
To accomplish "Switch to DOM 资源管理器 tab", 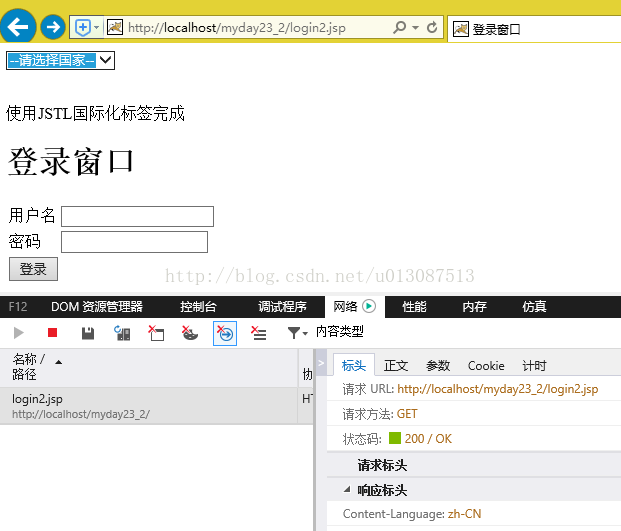I will coord(97,306).
